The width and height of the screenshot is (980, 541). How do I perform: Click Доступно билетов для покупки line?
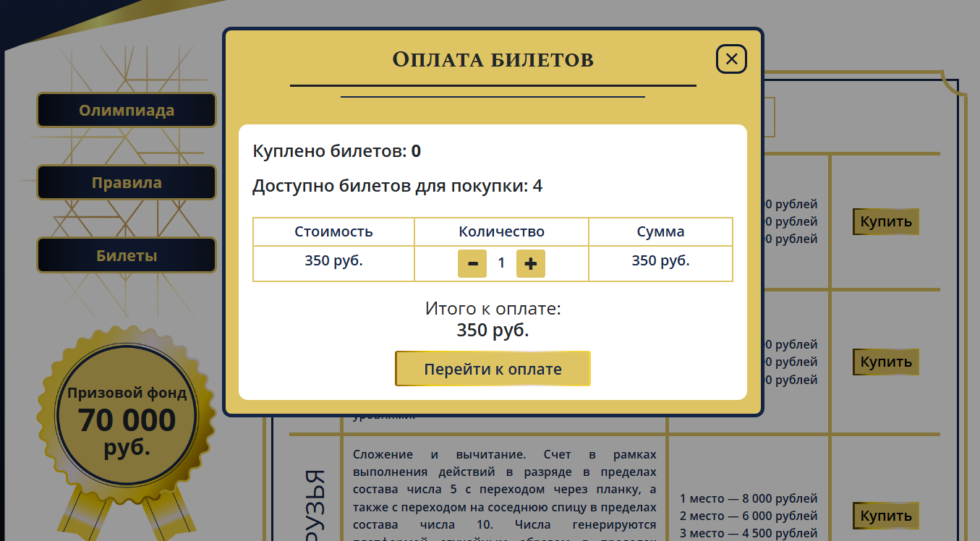(x=397, y=187)
